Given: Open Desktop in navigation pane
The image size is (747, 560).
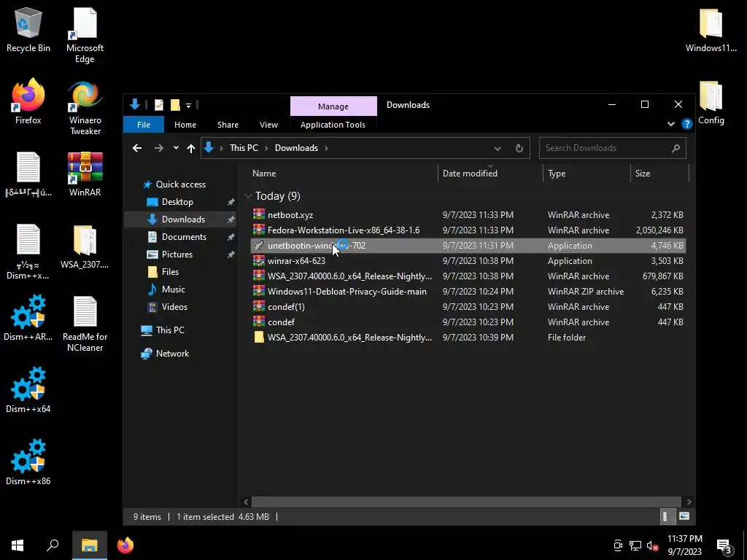Looking at the screenshot, I should tap(177, 202).
